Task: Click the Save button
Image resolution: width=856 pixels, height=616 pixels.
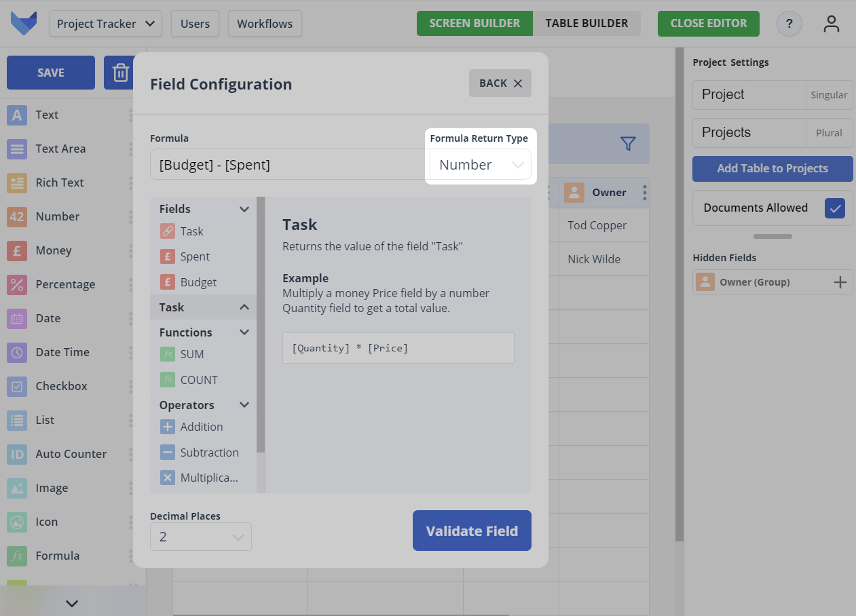Action: pyautogui.click(x=51, y=73)
